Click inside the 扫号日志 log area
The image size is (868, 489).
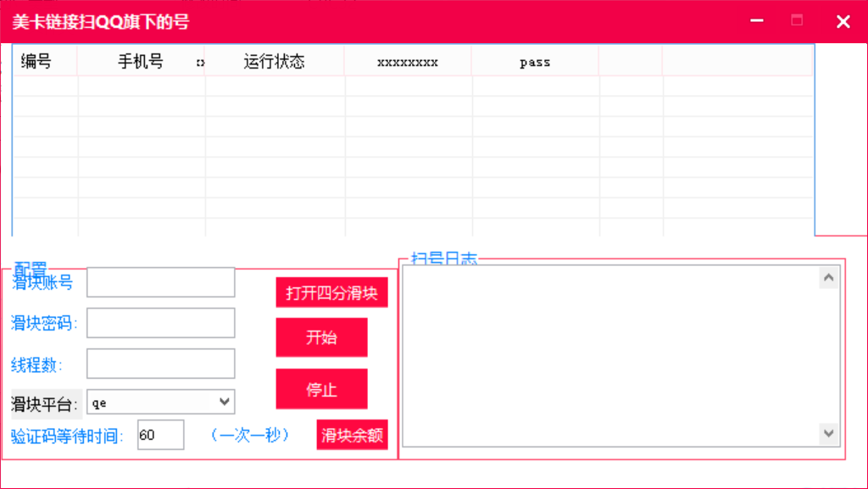(x=610, y=356)
